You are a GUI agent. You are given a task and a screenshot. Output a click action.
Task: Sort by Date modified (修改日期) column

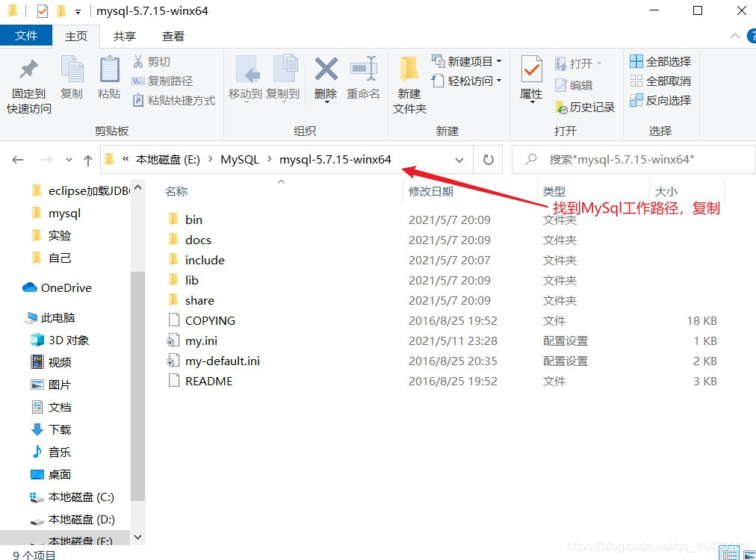431,191
